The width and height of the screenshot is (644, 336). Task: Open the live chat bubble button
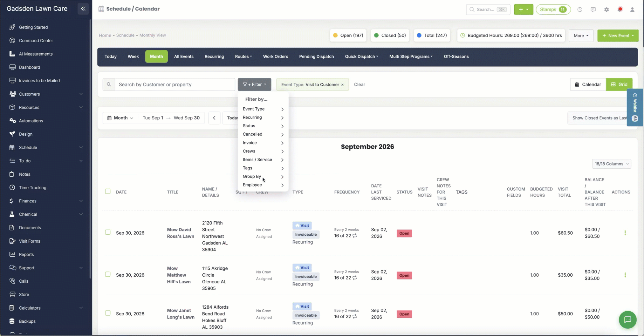pos(627,319)
